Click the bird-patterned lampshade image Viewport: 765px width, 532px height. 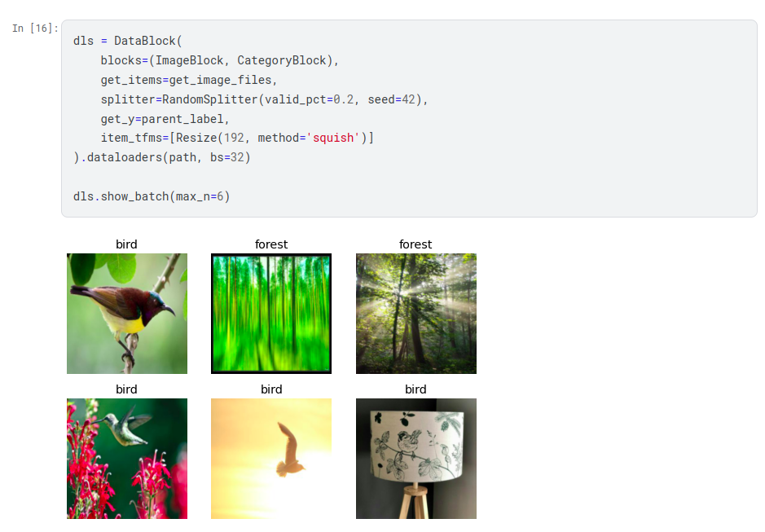coord(416,459)
